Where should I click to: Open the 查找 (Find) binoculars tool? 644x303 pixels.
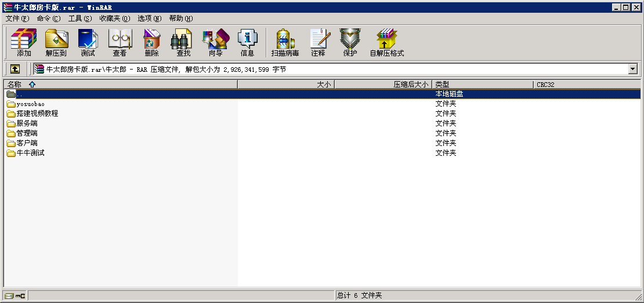coord(183,42)
